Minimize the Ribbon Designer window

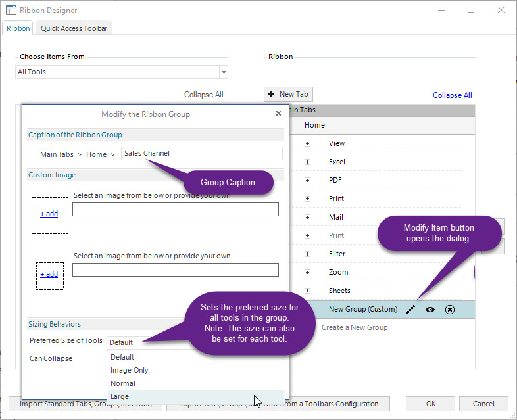click(441, 11)
